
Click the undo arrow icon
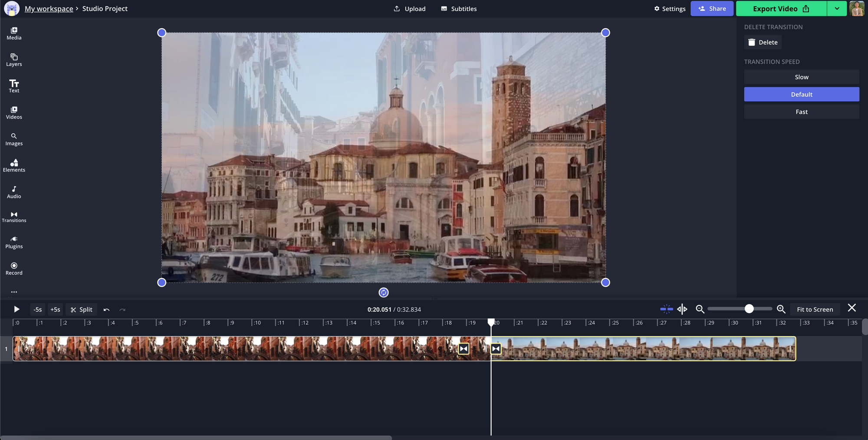pos(106,310)
